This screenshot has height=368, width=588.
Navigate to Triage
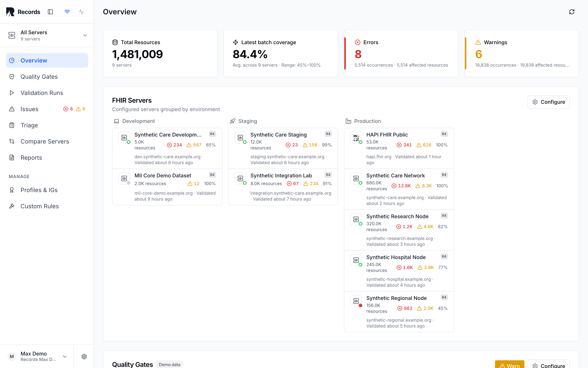(x=47, y=125)
